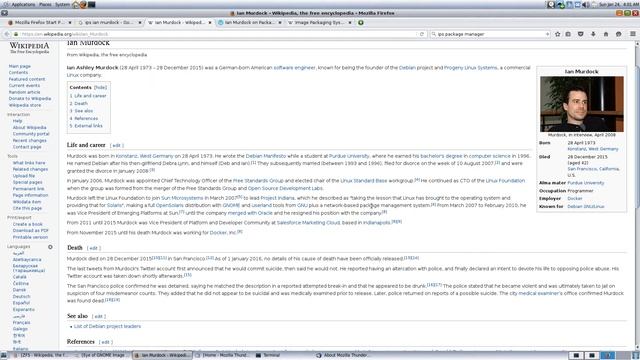This screenshot has height=360, width=640.
Task: Open the Debian Manifesto link
Action: click(x=266, y=156)
